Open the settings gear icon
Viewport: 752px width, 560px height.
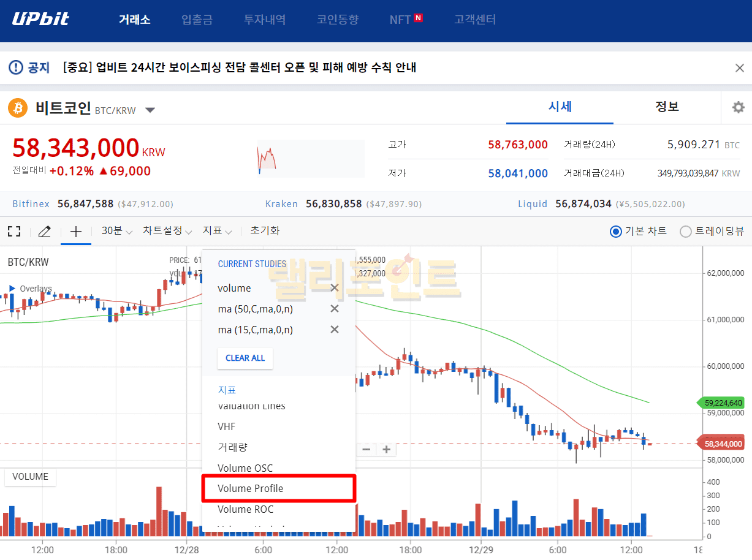click(x=738, y=107)
